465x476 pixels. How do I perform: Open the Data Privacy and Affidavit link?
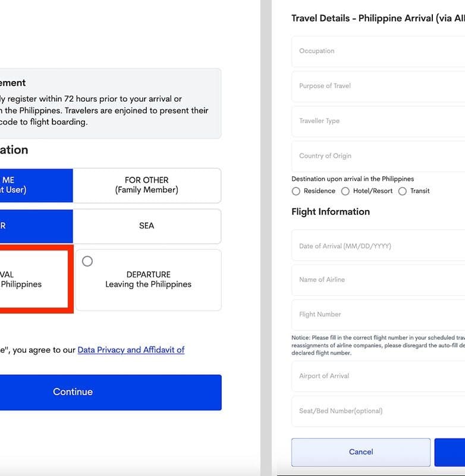coord(131,350)
